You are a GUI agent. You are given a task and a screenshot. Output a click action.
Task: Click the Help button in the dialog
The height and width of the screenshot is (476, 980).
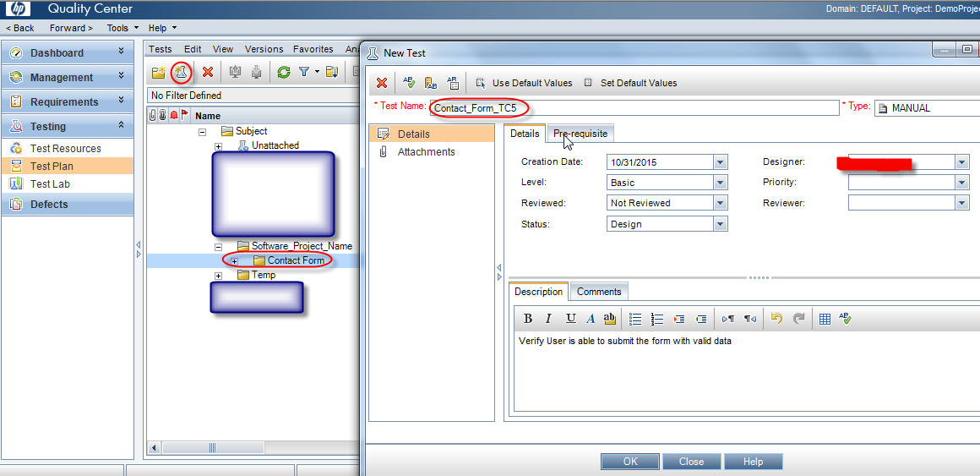(x=753, y=462)
